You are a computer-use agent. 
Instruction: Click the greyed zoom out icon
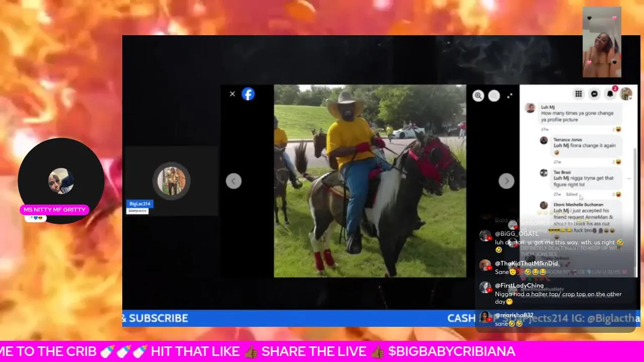(494, 96)
